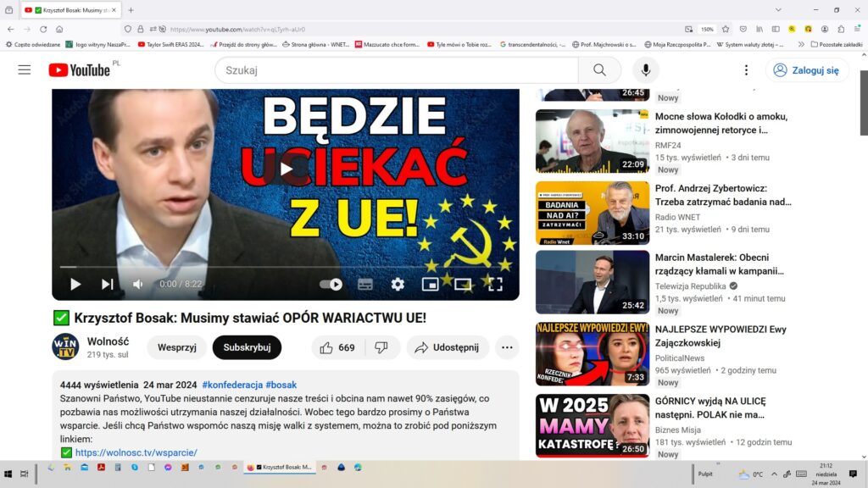Open notifications center in taskbar

coord(853,474)
